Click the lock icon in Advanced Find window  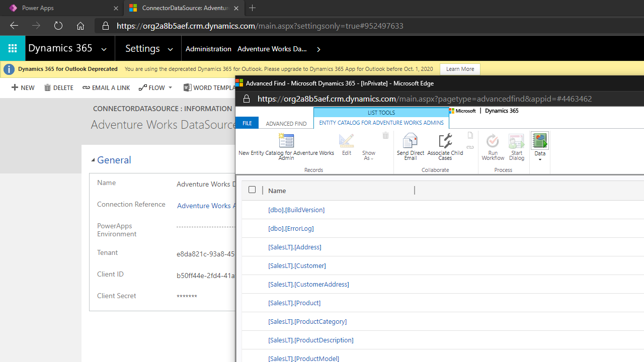[x=247, y=99]
